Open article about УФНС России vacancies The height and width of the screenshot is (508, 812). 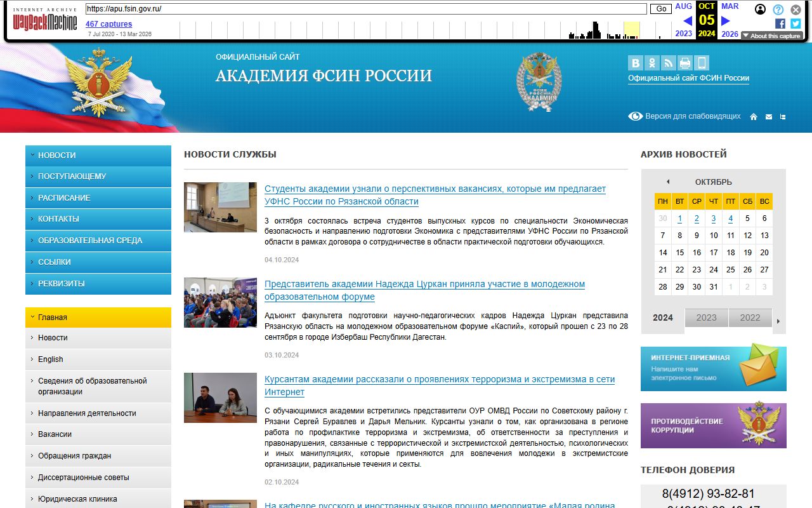click(435, 195)
